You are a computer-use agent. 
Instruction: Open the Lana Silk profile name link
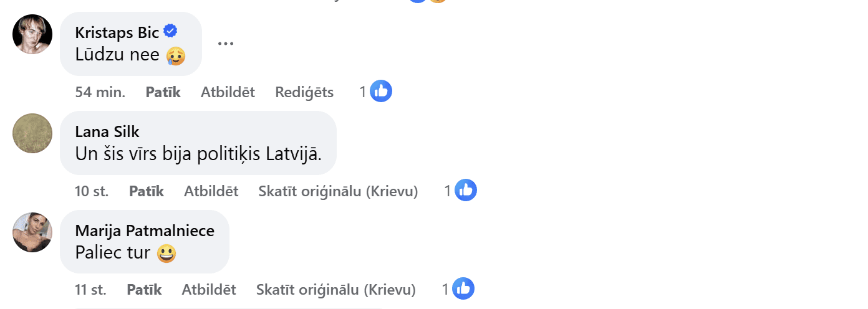(107, 131)
